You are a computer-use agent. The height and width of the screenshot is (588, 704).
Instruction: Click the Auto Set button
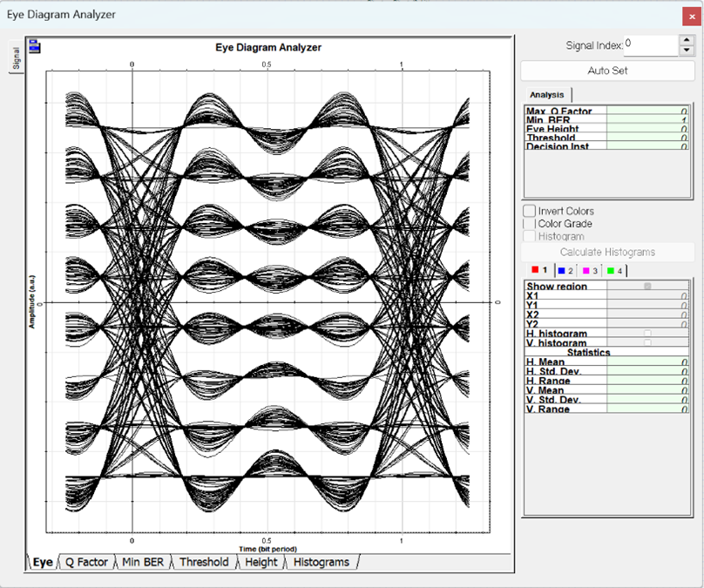607,71
